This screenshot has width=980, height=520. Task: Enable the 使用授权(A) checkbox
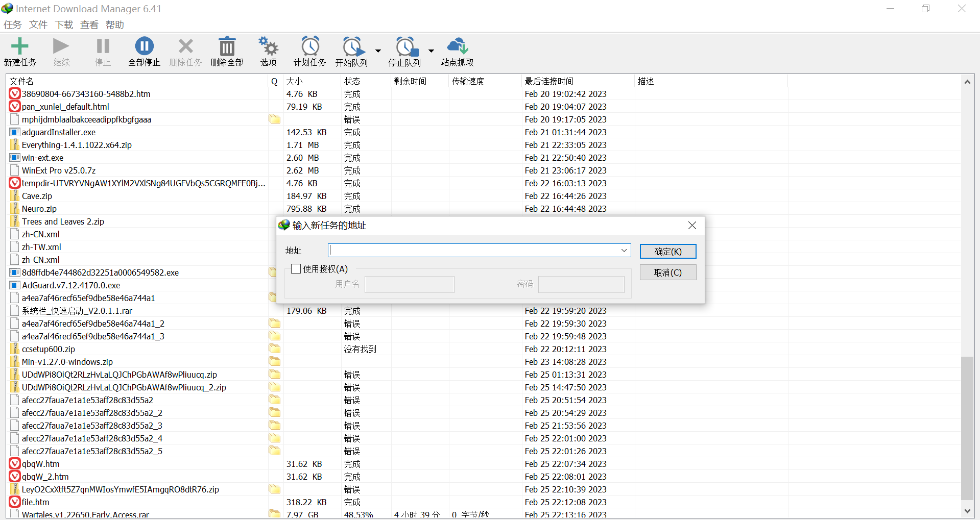tap(296, 268)
